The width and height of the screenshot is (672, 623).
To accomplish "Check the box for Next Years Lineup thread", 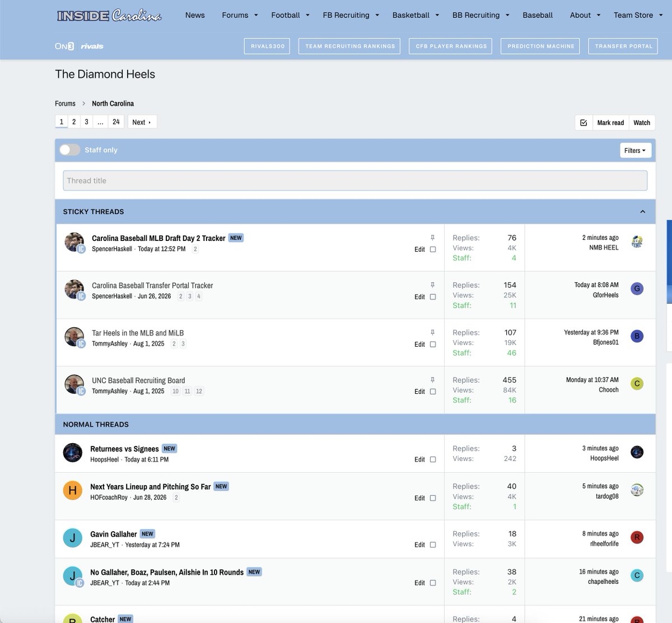I will pos(432,498).
